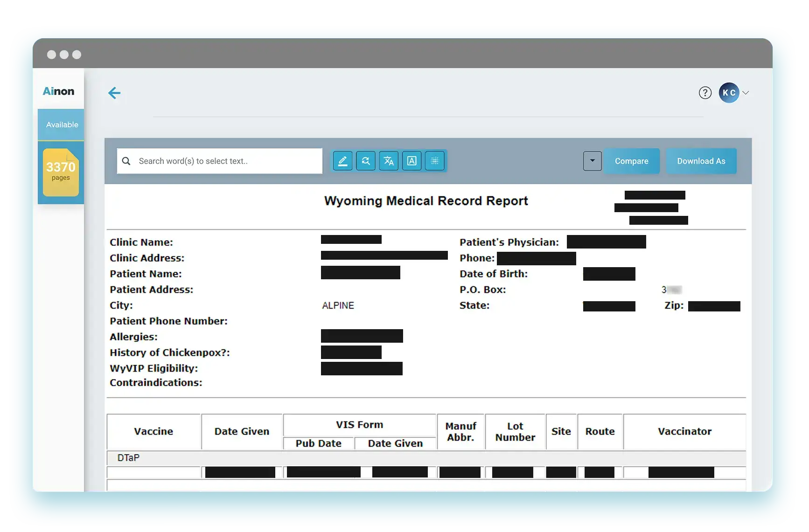Click the magnifier icon in search box

click(126, 161)
